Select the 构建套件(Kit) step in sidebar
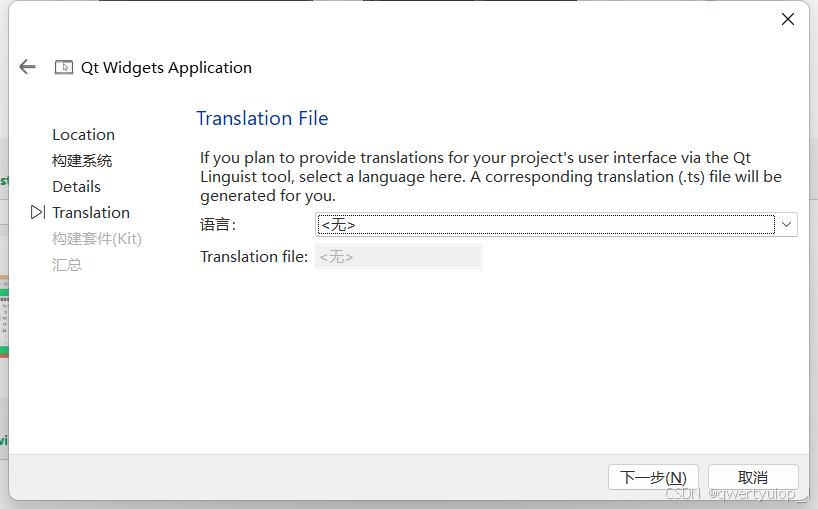 point(97,239)
